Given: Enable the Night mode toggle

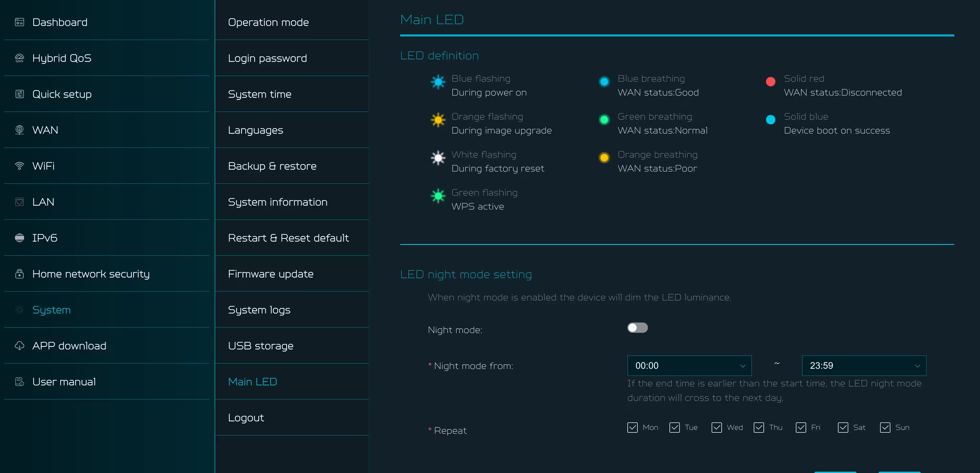Looking at the screenshot, I should (x=637, y=328).
